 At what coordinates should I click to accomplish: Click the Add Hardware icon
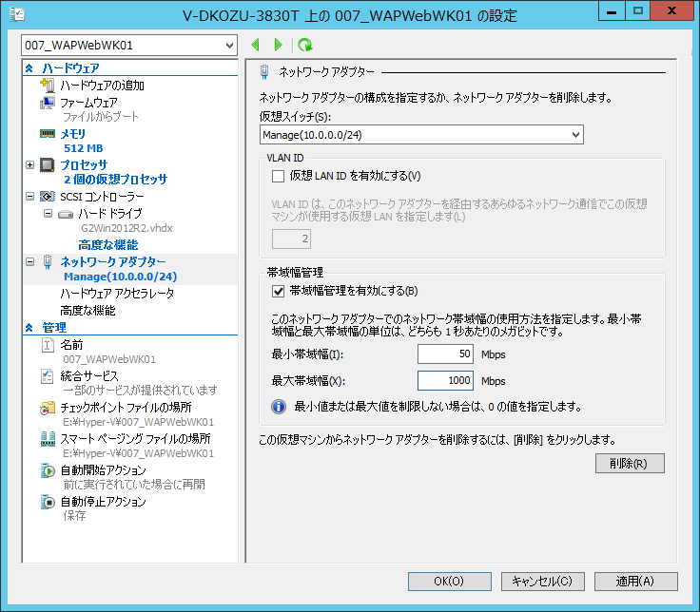tap(47, 85)
